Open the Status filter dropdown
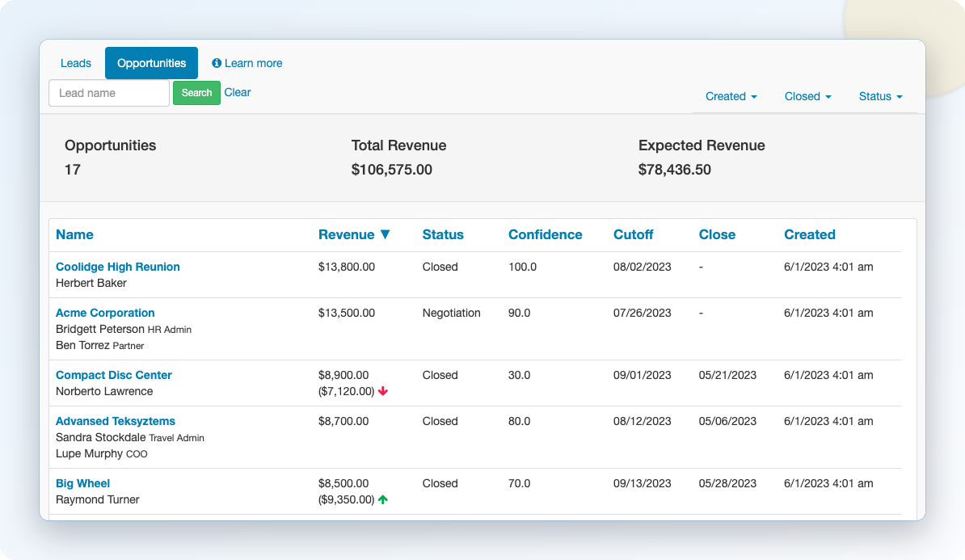This screenshot has width=965, height=560. [881, 97]
